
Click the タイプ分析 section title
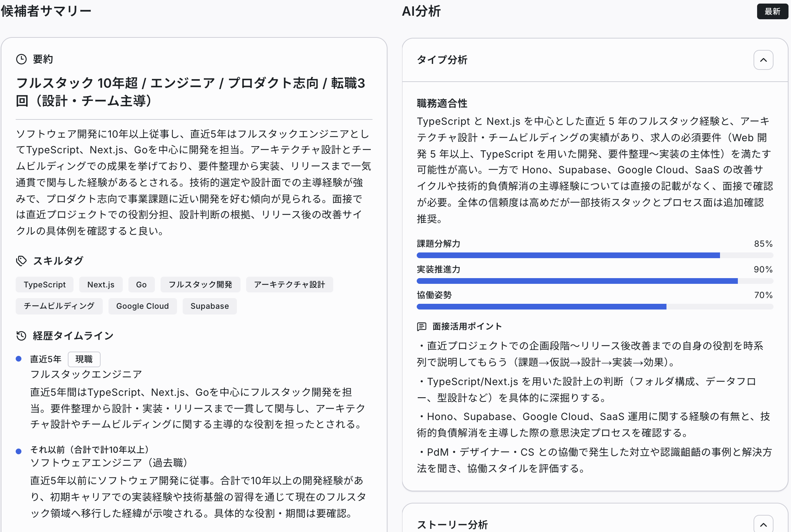point(442,60)
